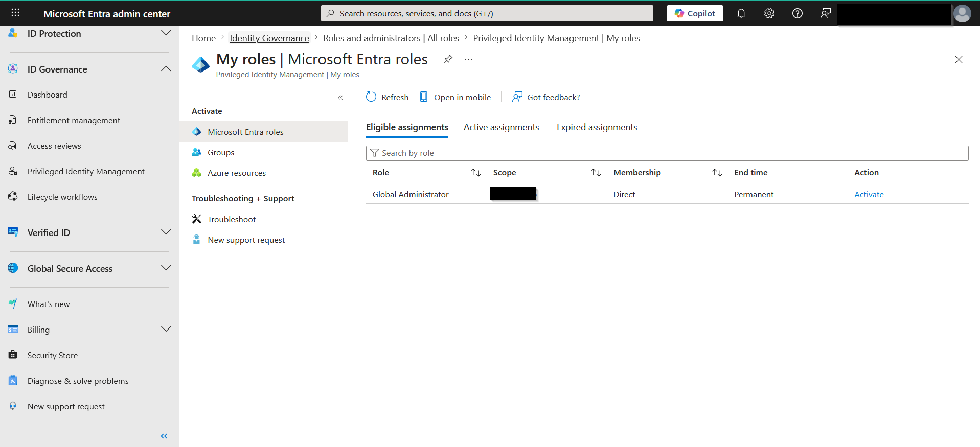Click the End time column header

[750, 173]
